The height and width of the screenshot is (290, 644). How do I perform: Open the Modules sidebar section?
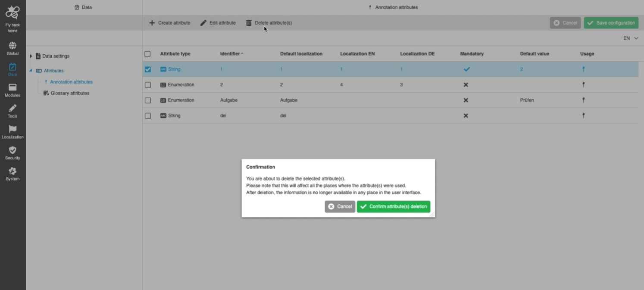tap(13, 90)
